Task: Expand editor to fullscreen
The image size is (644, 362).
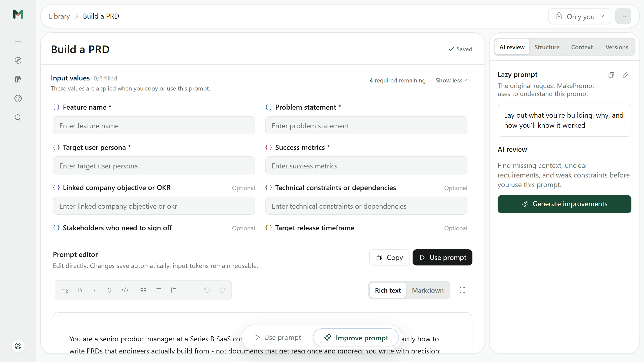Action: (462, 290)
